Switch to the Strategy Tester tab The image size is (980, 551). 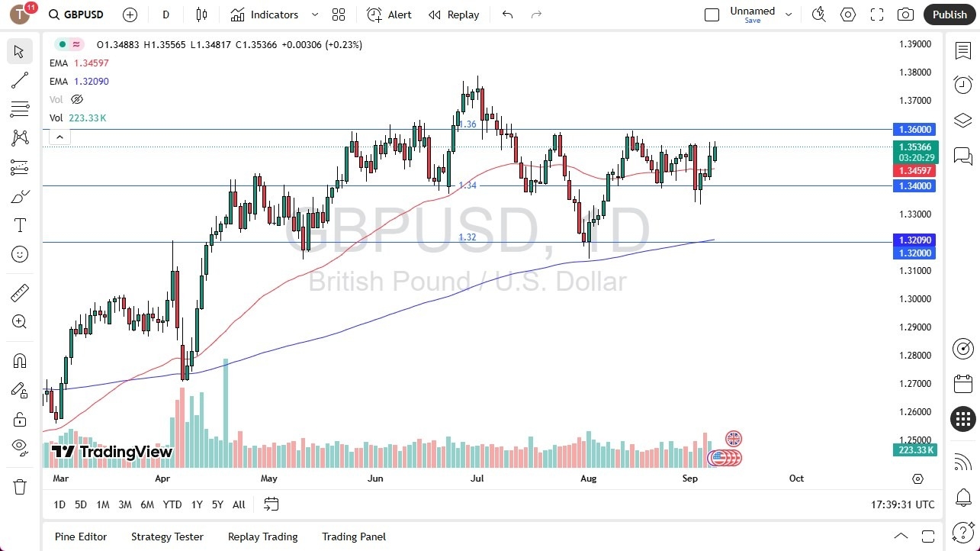coord(167,536)
